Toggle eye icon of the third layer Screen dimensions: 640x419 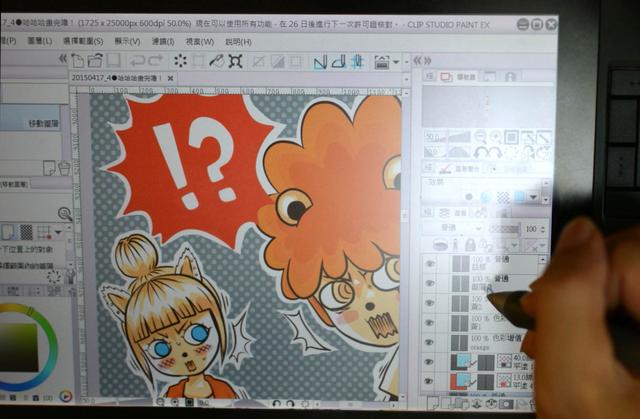click(430, 304)
